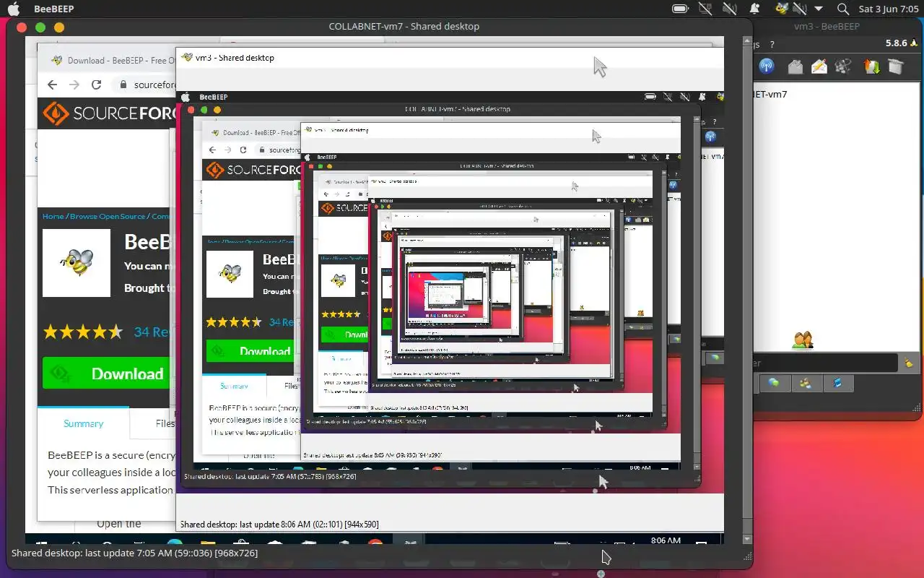Click the gray box icon at BeeBEEP toolbar end

(896, 66)
